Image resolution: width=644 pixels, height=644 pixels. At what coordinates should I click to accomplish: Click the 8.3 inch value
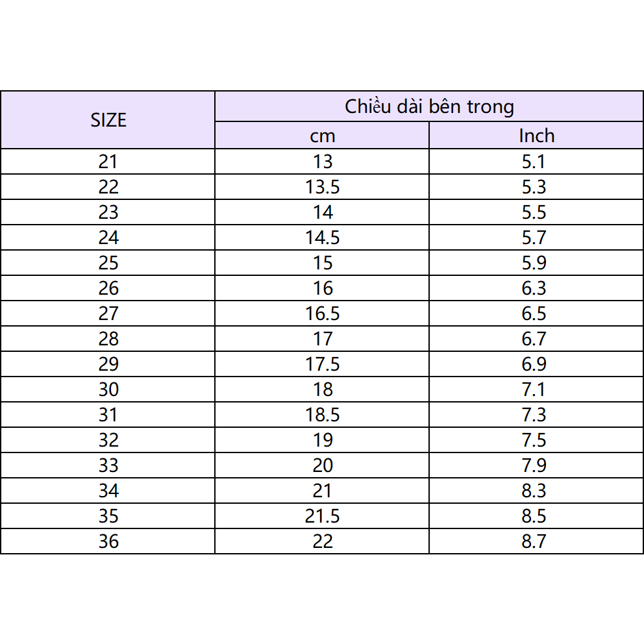(534, 491)
